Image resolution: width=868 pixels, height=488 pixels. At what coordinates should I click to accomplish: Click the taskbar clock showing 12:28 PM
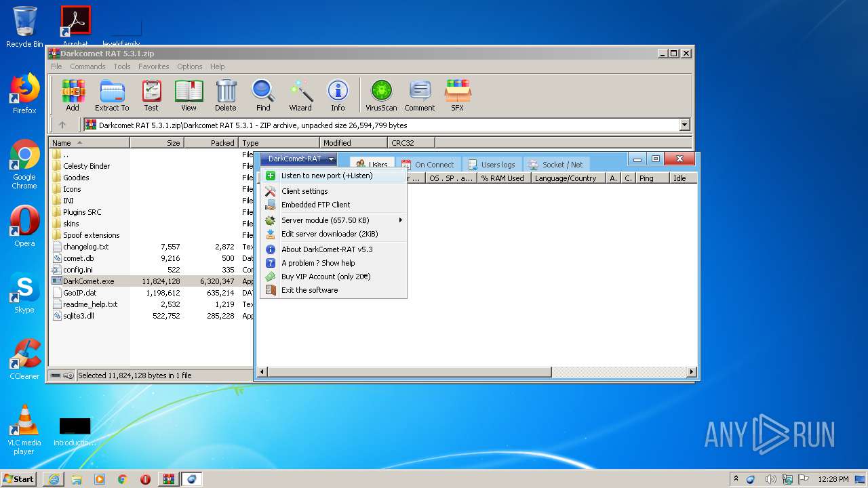(x=833, y=479)
